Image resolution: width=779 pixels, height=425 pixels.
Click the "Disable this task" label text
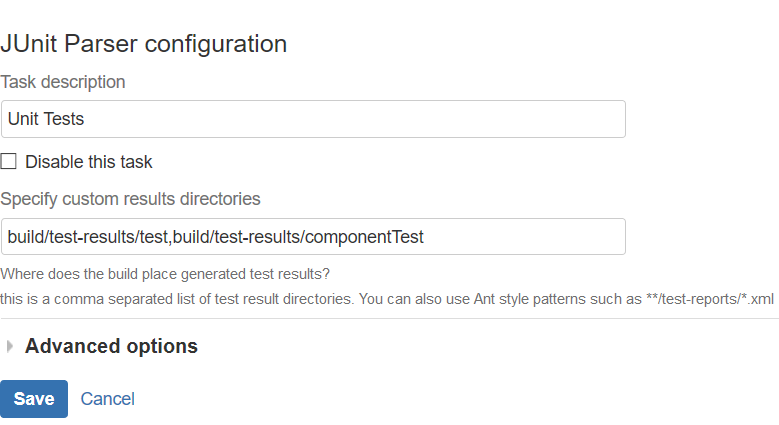(88, 162)
